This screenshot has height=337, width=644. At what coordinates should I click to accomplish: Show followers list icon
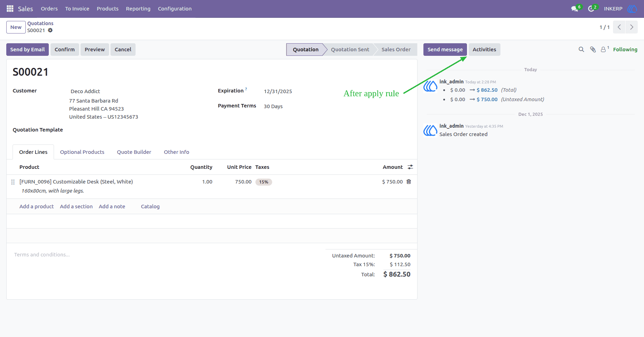coord(605,50)
